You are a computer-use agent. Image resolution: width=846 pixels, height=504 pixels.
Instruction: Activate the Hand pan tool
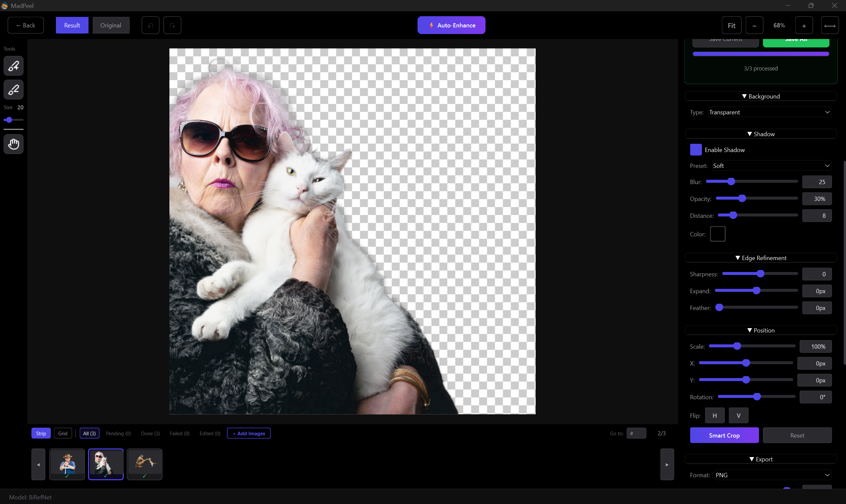tap(13, 144)
